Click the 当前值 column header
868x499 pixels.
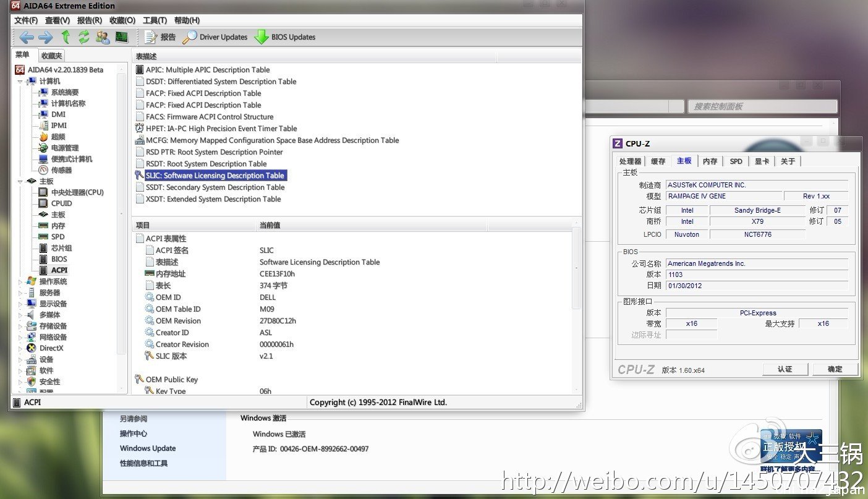pos(371,225)
